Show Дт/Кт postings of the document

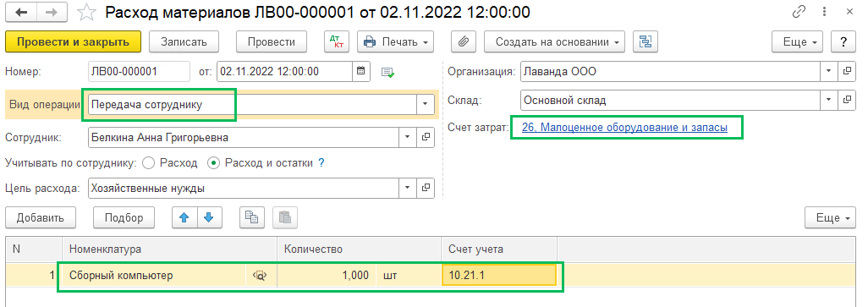(x=337, y=41)
